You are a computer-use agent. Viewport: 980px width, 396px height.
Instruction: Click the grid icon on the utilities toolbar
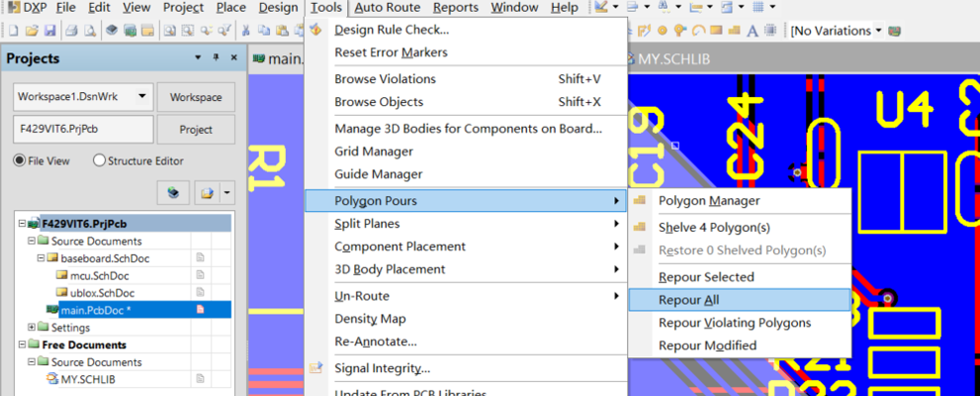coord(757,8)
